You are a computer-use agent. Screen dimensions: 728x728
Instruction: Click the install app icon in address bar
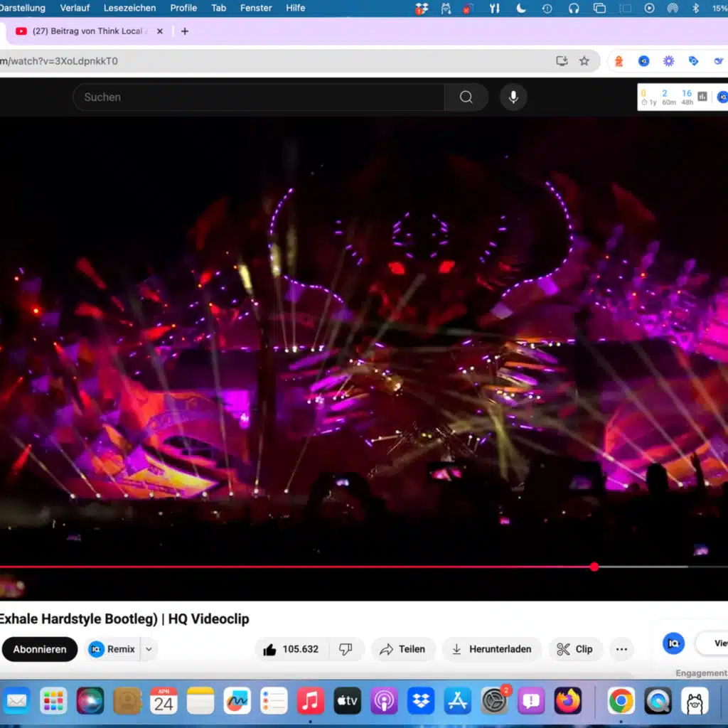click(562, 61)
